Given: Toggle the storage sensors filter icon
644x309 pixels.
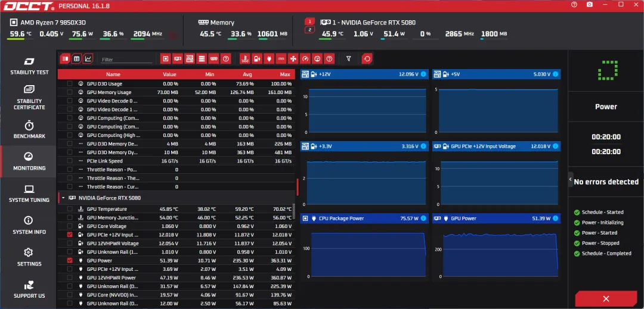Looking at the screenshot, I should (202, 59).
